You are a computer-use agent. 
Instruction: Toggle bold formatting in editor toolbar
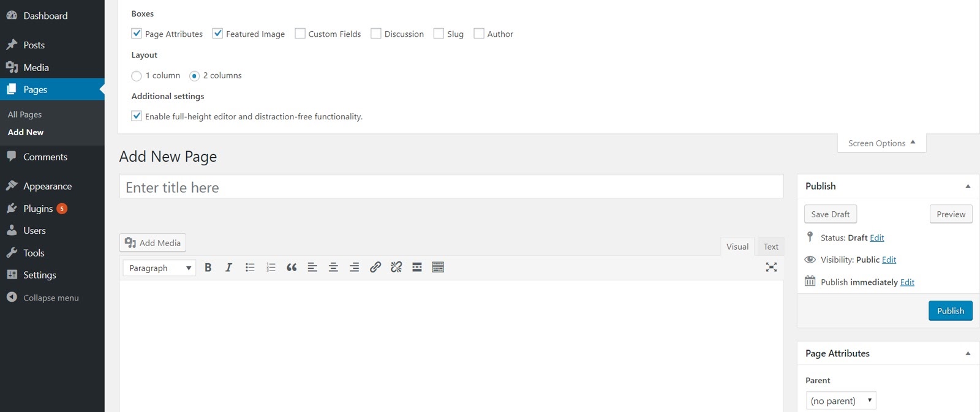pyautogui.click(x=208, y=268)
